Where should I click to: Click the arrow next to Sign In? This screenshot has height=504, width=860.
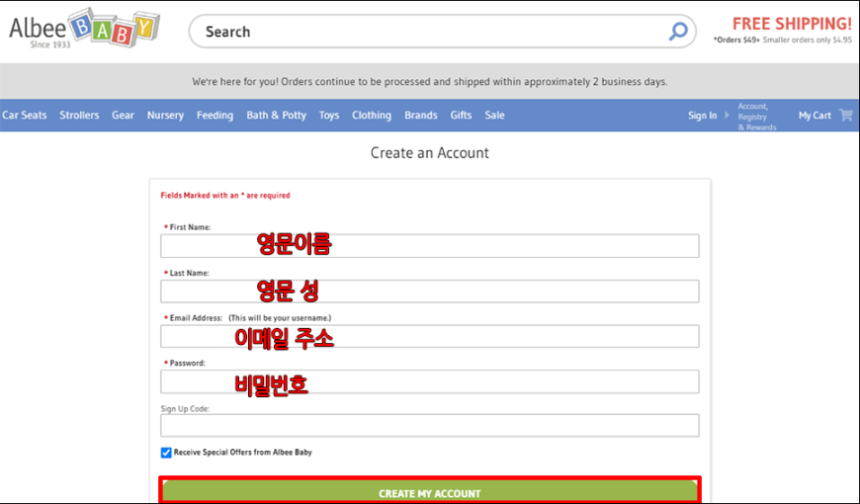tap(727, 116)
